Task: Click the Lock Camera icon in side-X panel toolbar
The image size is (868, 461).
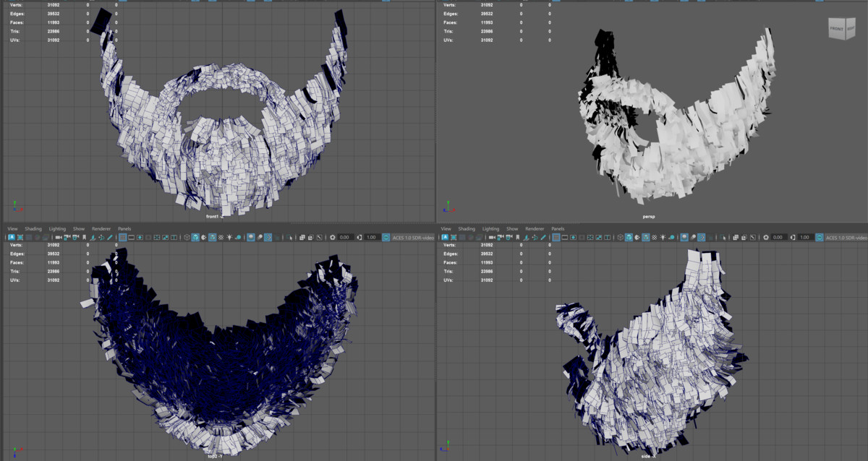Action: click(501, 237)
